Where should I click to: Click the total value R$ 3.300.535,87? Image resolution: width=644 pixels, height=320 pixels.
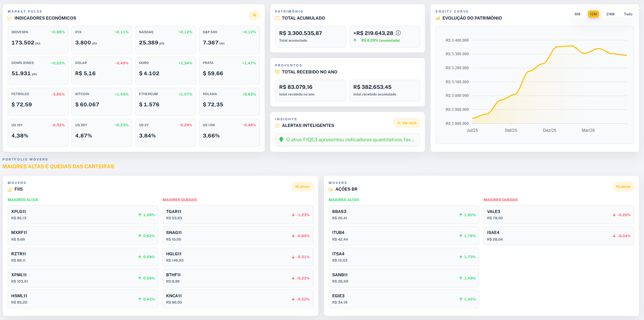(x=300, y=33)
